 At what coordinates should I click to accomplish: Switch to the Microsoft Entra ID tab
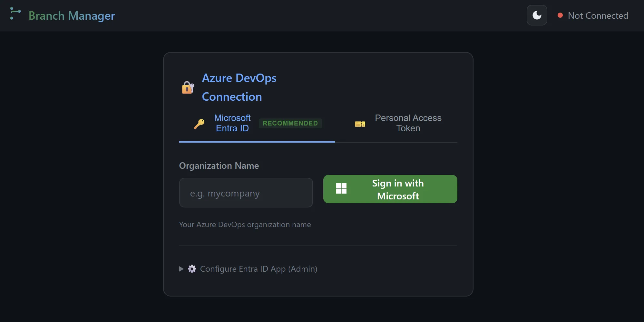click(x=232, y=123)
